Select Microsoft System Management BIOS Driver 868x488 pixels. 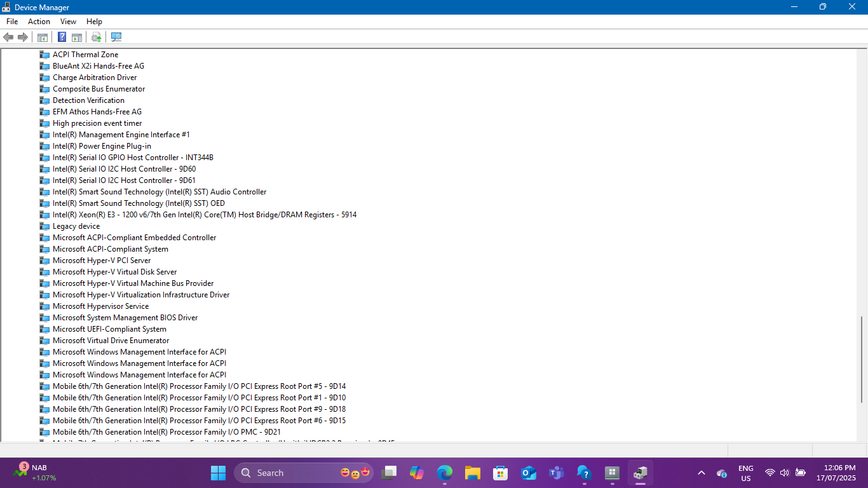125,318
